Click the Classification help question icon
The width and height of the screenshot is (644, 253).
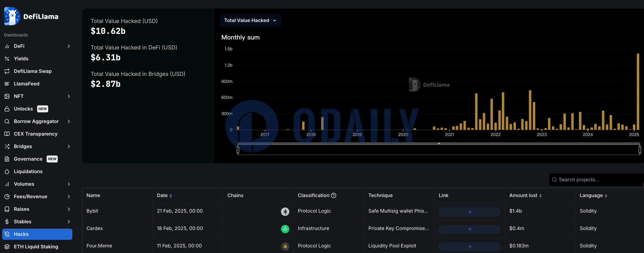pos(334,195)
